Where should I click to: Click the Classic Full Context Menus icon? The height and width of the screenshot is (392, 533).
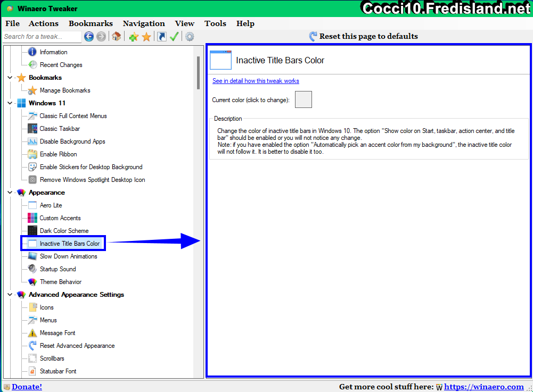32,116
